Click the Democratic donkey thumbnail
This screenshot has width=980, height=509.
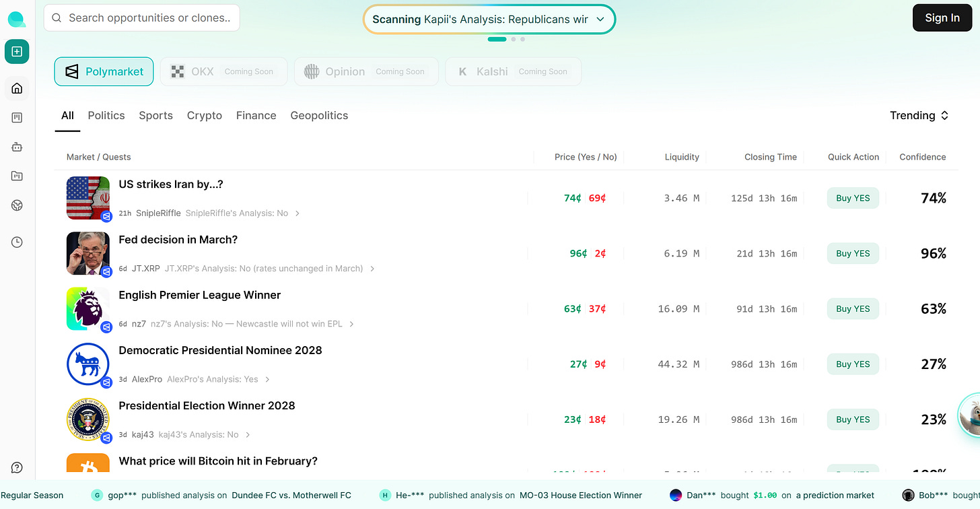click(x=88, y=364)
